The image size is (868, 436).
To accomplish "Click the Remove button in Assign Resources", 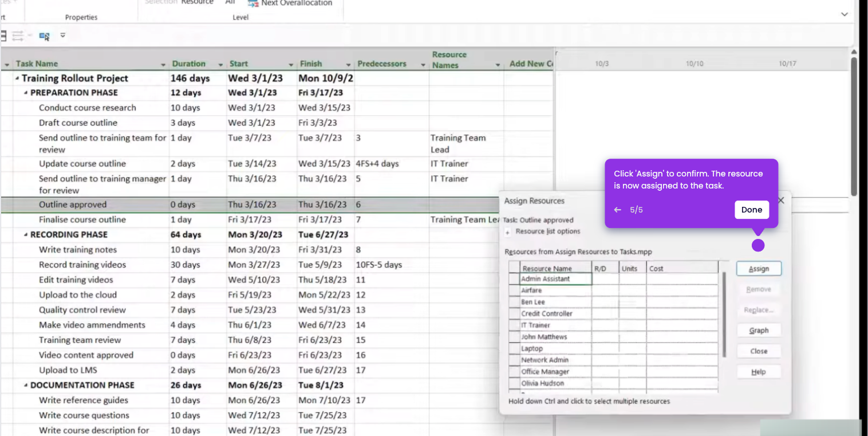I will pos(759,289).
